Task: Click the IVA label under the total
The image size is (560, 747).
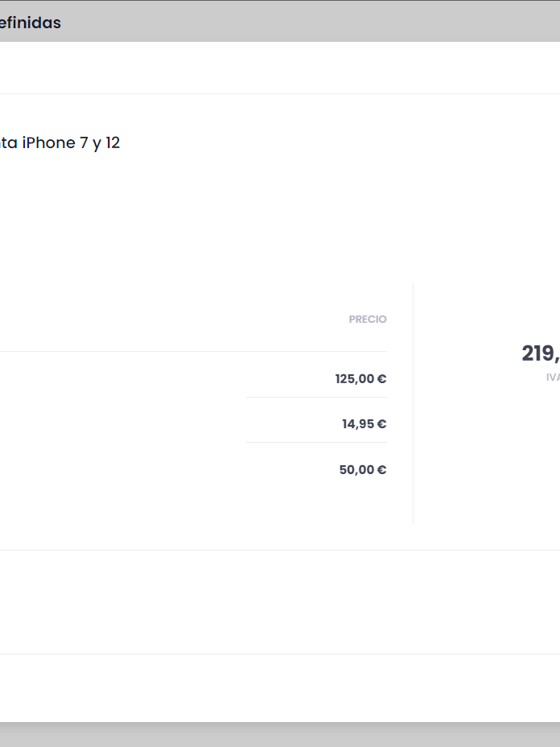Action: pos(553,377)
